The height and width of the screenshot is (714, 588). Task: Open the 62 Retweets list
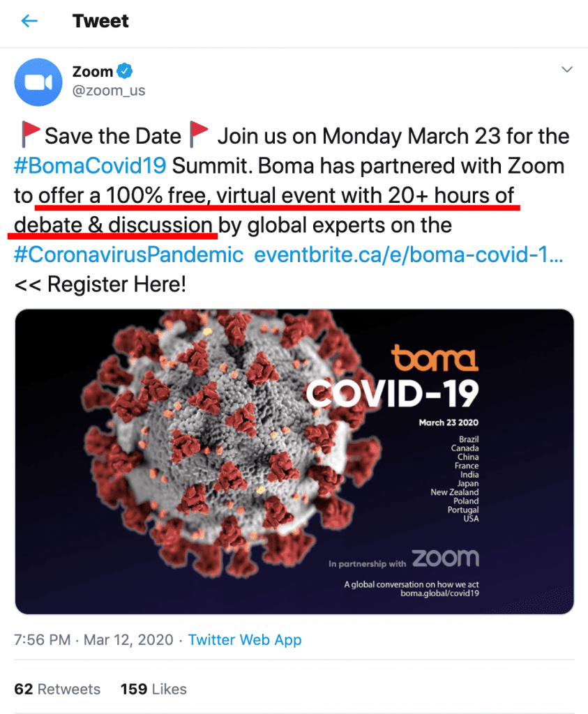coord(57,689)
